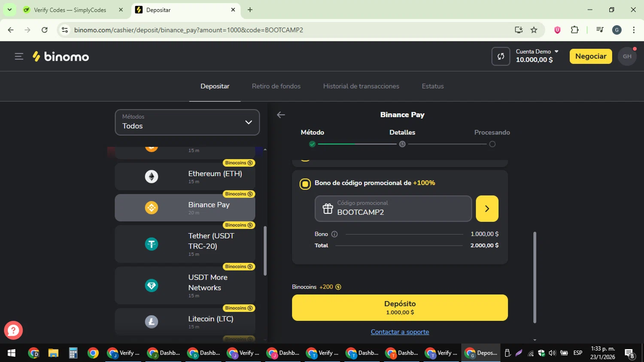The height and width of the screenshot is (362, 644).
Task: Click the Binocoins badge above Litecoin
Action: (239, 308)
